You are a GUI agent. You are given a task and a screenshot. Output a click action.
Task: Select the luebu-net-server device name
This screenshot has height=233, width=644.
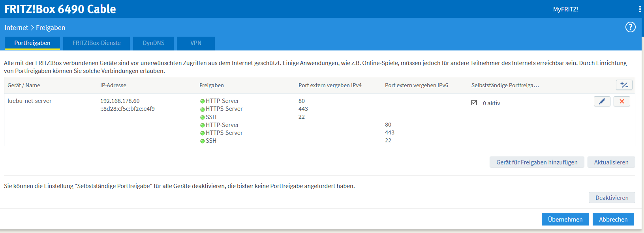tap(30, 101)
